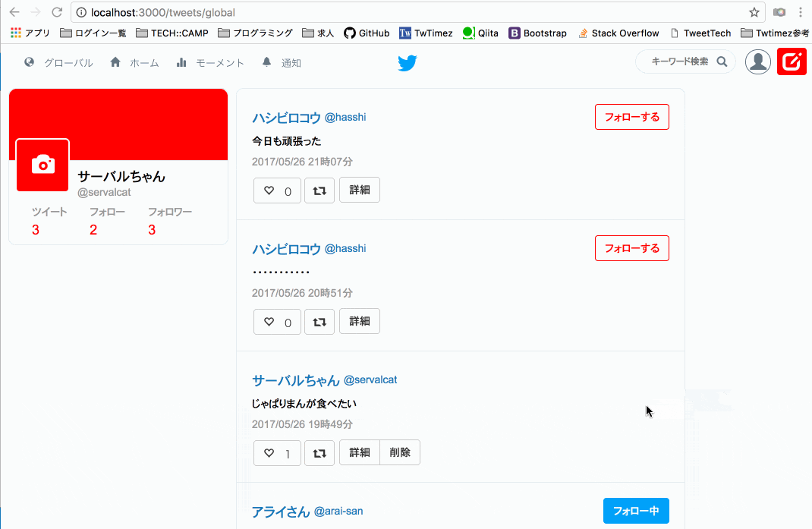
Task: Click the camera extension icon in Chrome toolbar
Action: point(779,12)
